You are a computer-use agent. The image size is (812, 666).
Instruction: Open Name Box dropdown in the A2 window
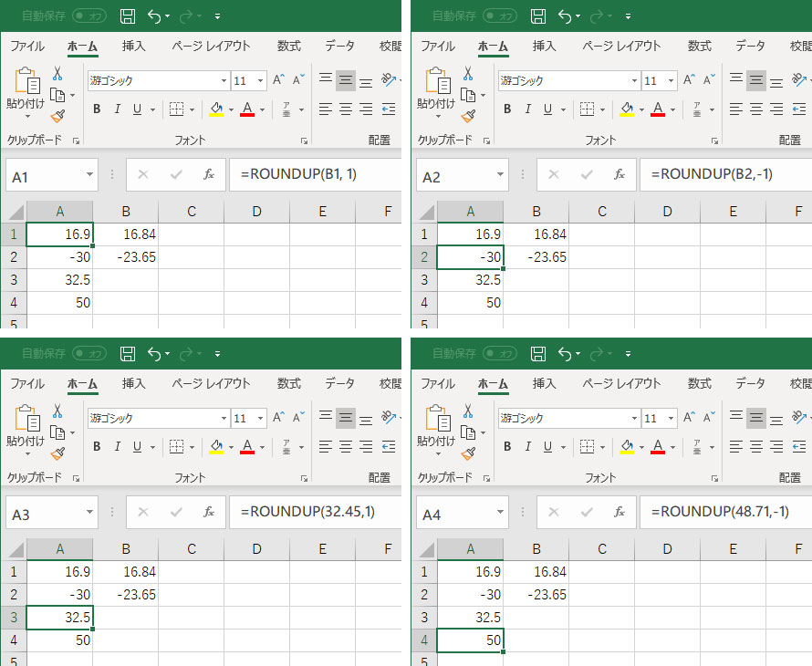(500, 174)
